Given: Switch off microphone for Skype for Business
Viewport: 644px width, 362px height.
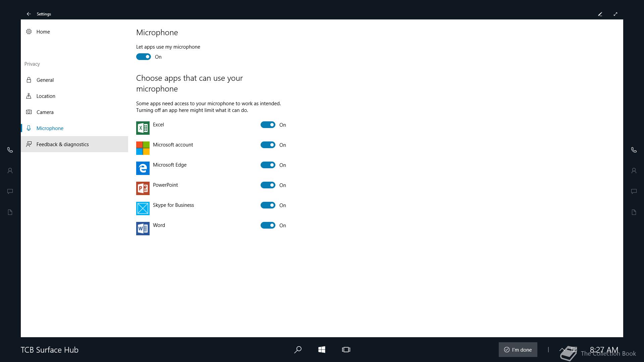Looking at the screenshot, I should (268, 205).
